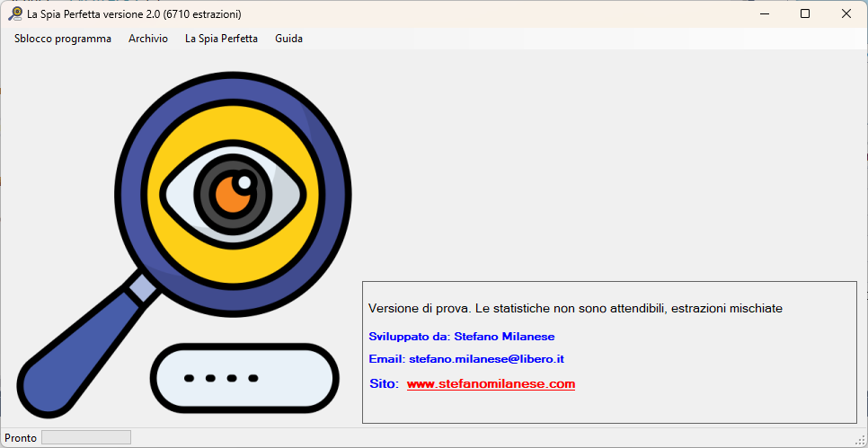Click the magnifying glass eye logo
This screenshot has width=868, height=448.
coord(182,243)
